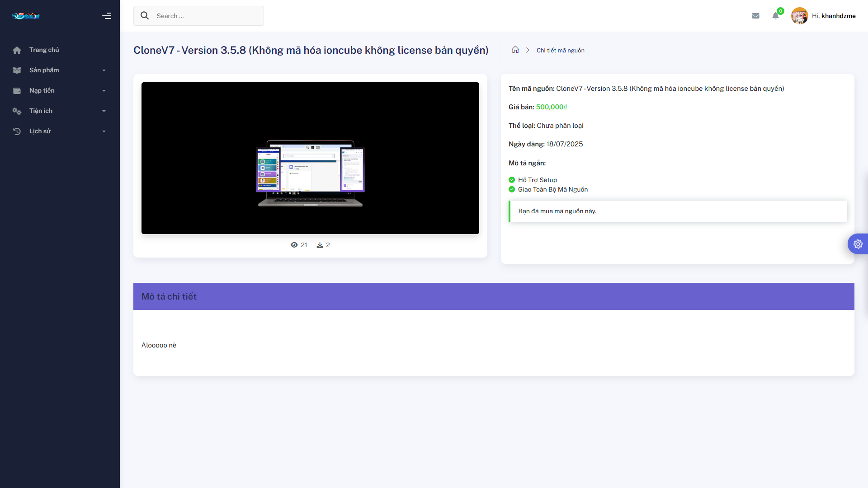The image size is (868, 488).
Task: Open floating settings gear button
Action: tap(858, 244)
